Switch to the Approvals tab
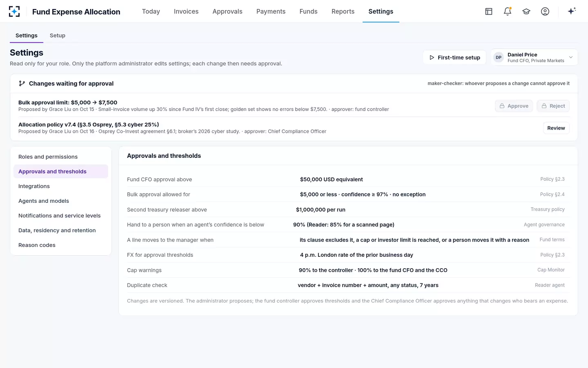This screenshot has height=368, width=588. 227,11
